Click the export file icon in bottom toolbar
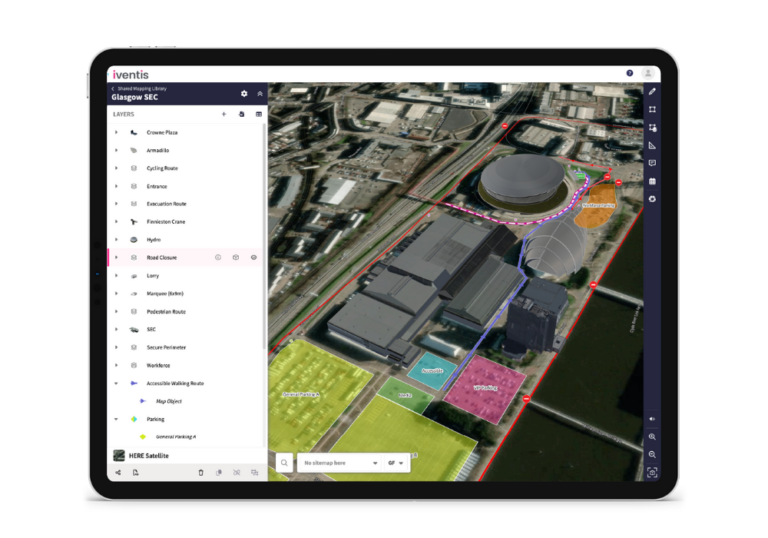Screen dimensions: 768x538 point(136,472)
